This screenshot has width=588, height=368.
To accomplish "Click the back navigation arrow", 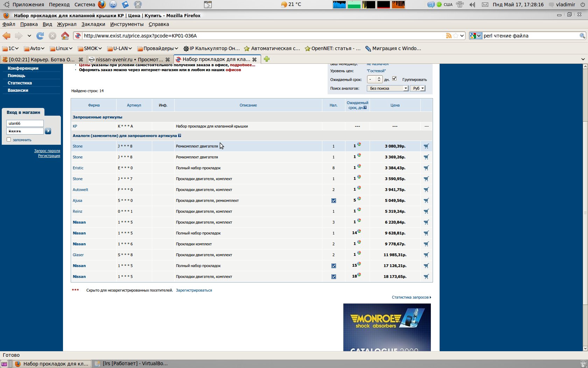I will coord(7,36).
